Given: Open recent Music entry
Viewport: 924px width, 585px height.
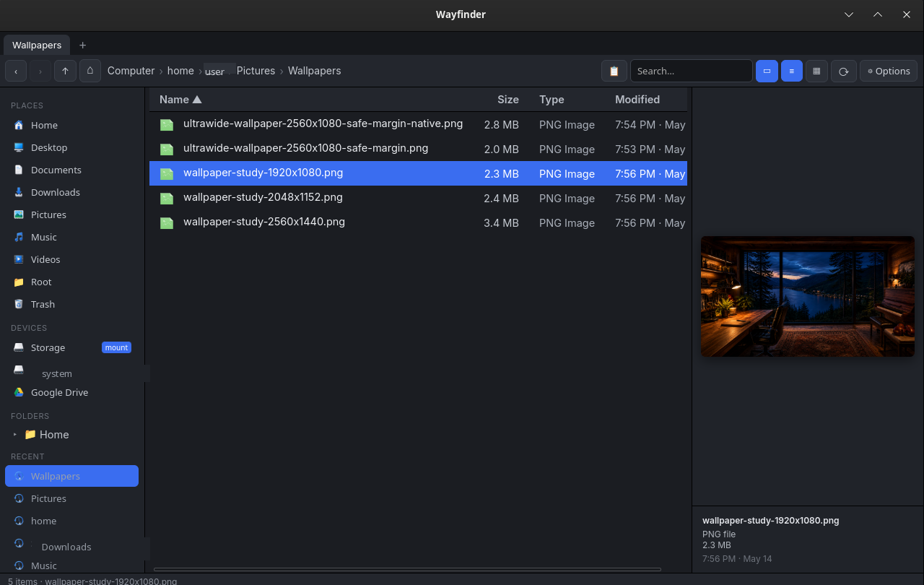Looking at the screenshot, I should point(72,565).
